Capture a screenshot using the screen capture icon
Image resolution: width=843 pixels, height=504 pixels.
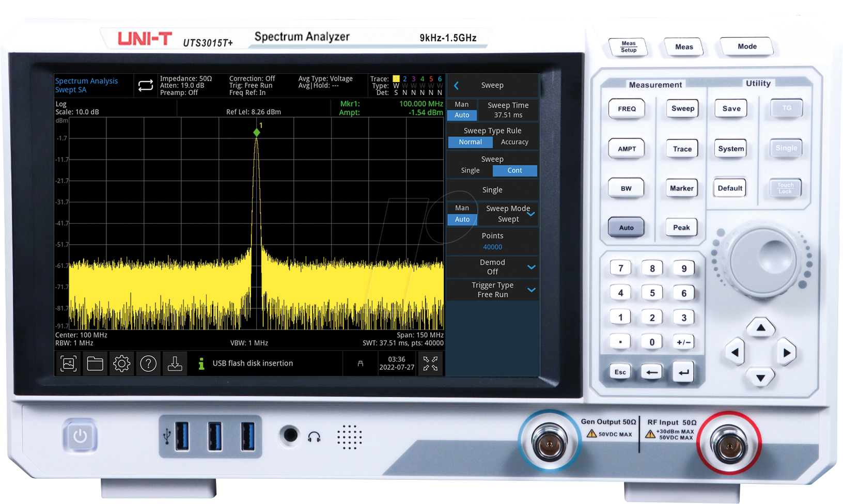pos(68,364)
